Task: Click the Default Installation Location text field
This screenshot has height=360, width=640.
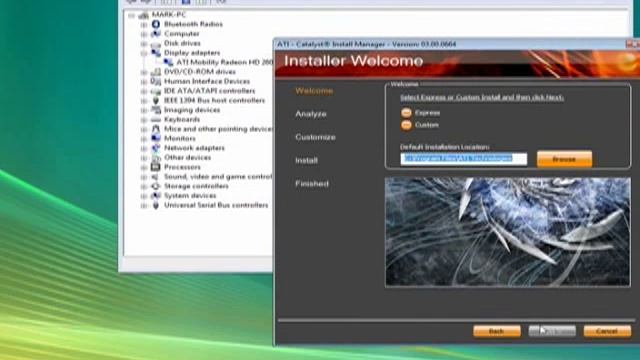Action: pyautogui.click(x=464, y=158)
